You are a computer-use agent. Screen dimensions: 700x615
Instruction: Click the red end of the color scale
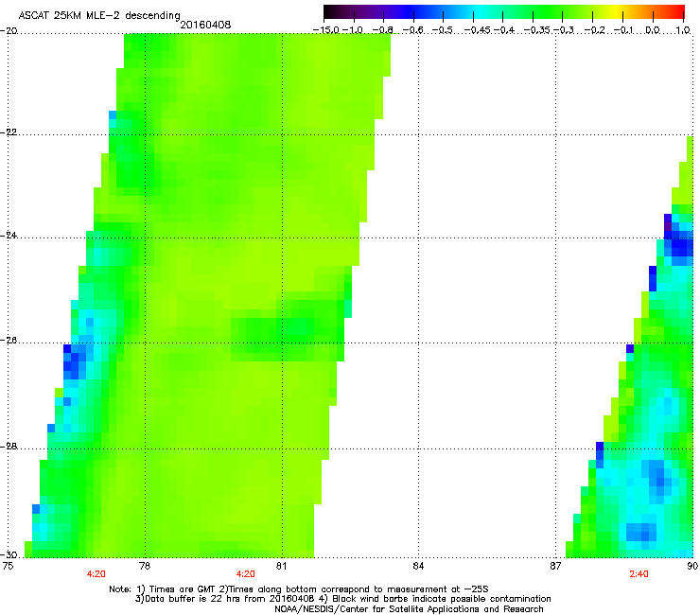(x=678, y=11)
